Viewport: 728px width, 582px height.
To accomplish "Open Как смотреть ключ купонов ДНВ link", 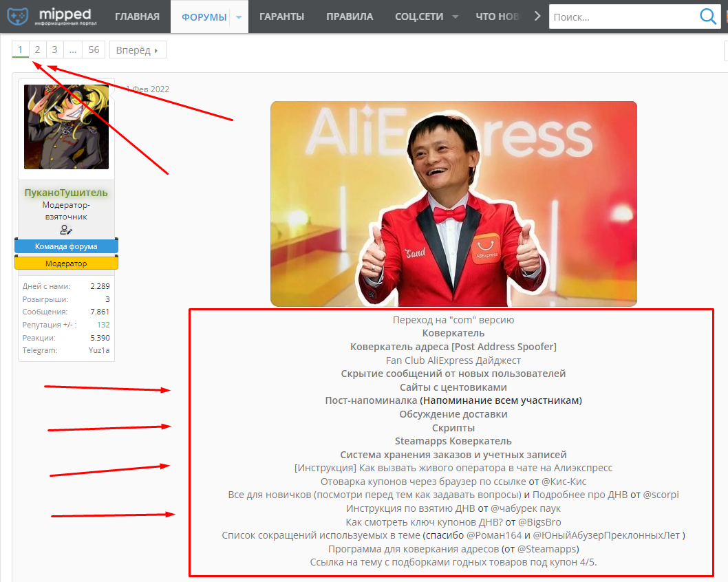I will coord(425,522).
